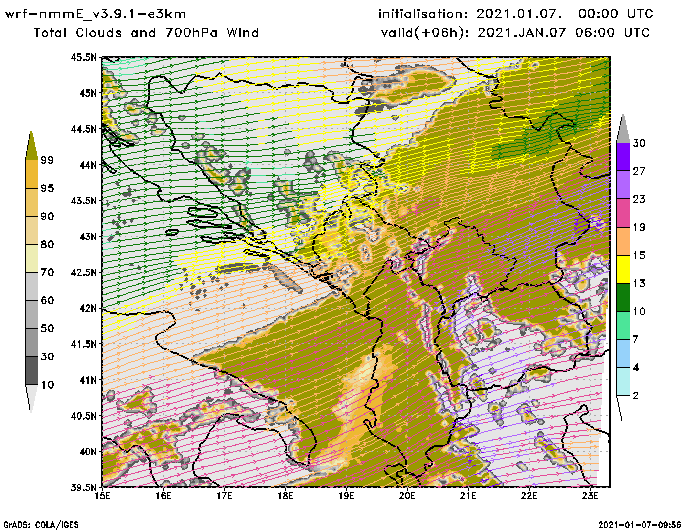Click the model name 'wrf-nmmE_v3.9.1-e3km'
This screenshot has width=700, height=530.
point(95,14)
